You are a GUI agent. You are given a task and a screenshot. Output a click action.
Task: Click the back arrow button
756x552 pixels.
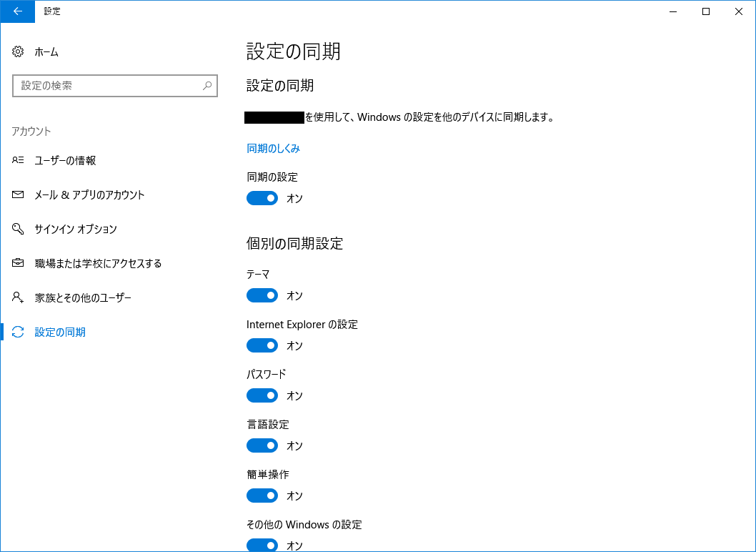click(x=17, y=11)
